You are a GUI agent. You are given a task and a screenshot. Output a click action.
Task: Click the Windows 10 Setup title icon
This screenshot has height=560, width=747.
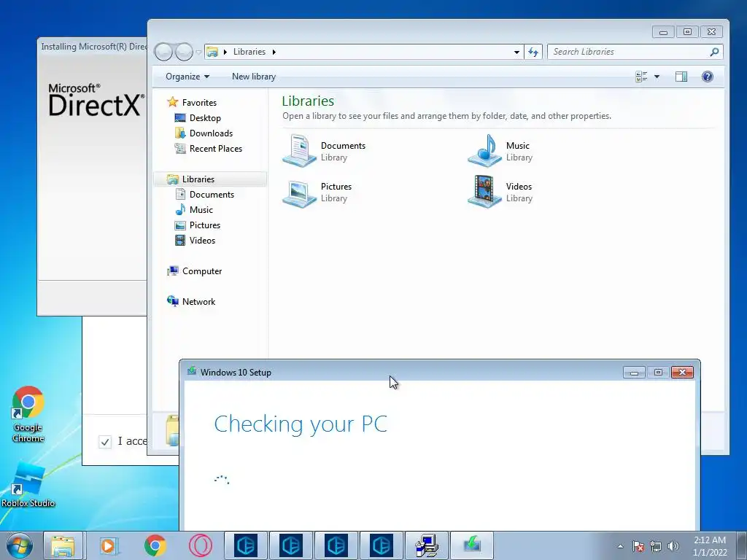(192, 371)
